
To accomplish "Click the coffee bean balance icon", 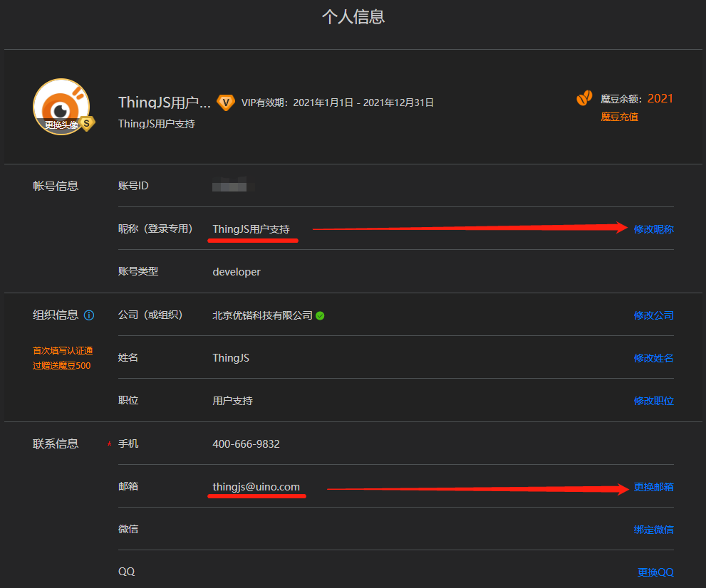I will coord(584,98).
